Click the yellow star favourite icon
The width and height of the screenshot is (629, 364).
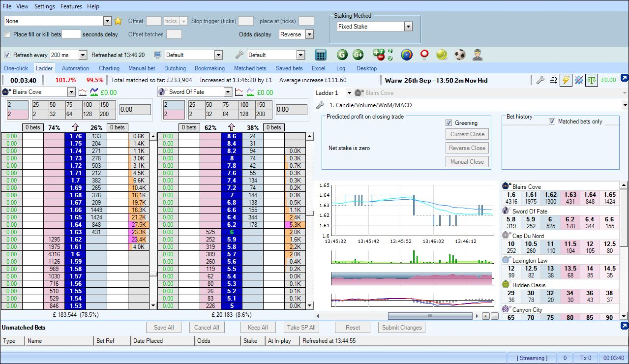tap(118, 21)
